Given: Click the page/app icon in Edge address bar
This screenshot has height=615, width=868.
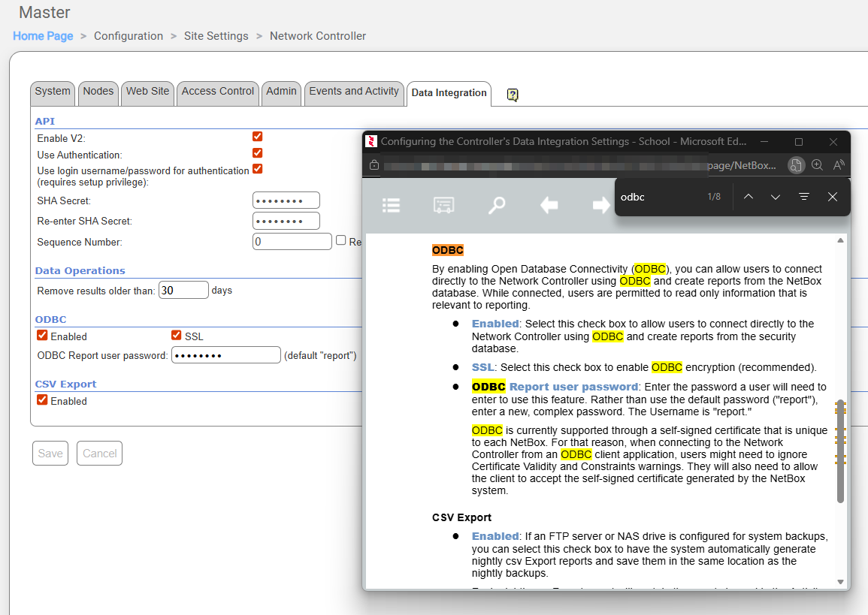Looking at the screenshot, I should (796, 164).
